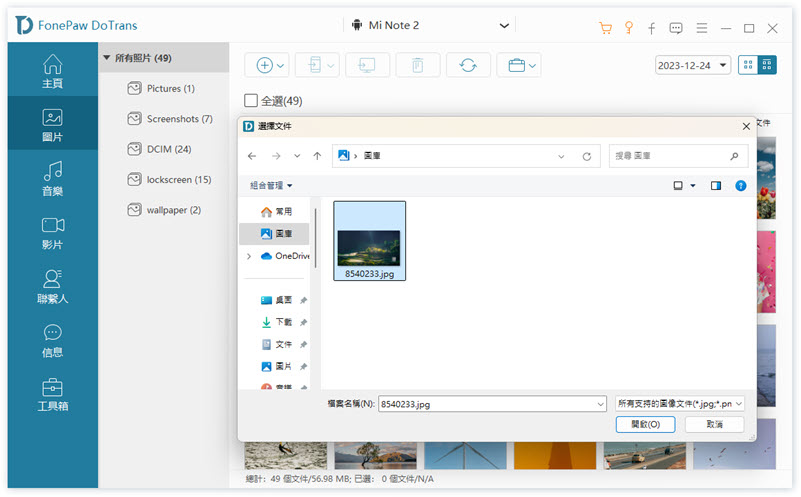Viewport: 801px width, 497px height.
Task: Expand the OneDrive tree node
Action: click(249, 256)
